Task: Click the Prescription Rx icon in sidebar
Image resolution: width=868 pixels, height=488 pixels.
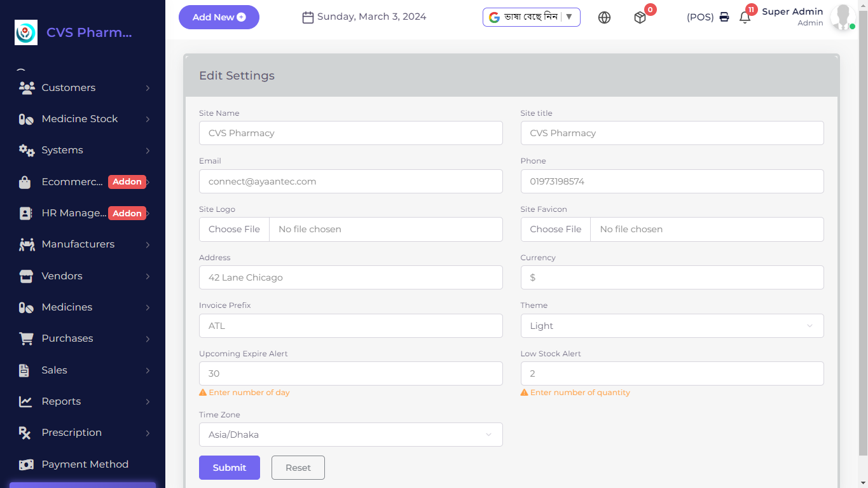Action: pos(25,433)
